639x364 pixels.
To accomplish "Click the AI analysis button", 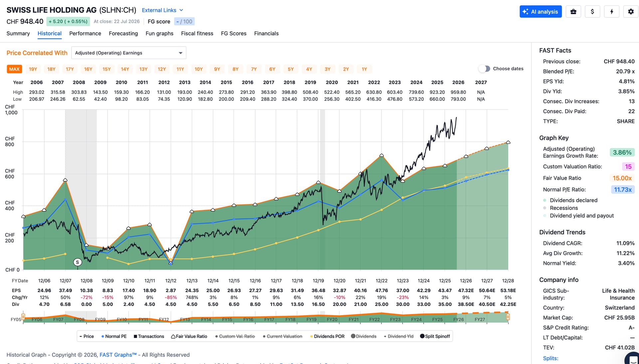I will (x=540, y=12).
